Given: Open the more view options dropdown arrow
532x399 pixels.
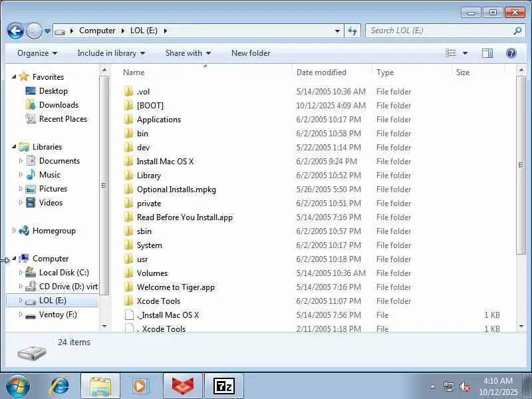Looking at the screenshot, I should point(465,53).
